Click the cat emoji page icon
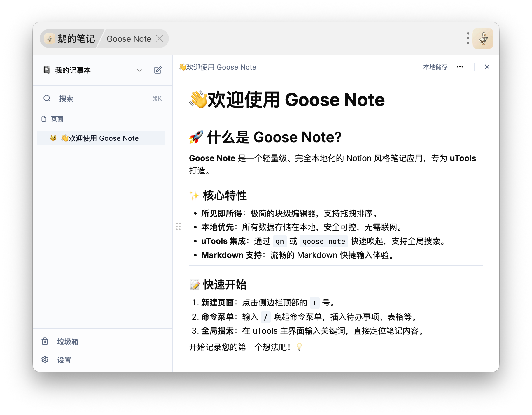Image resolution: width=532 pixels, height=415 pixels. pyautogui.click(x=53, y=138)
